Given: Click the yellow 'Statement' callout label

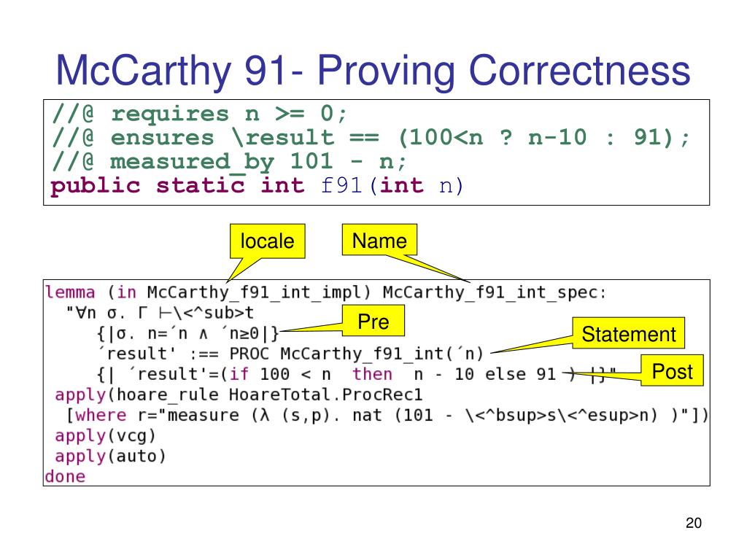Looking at the screenshot, I should pos(628,333).
